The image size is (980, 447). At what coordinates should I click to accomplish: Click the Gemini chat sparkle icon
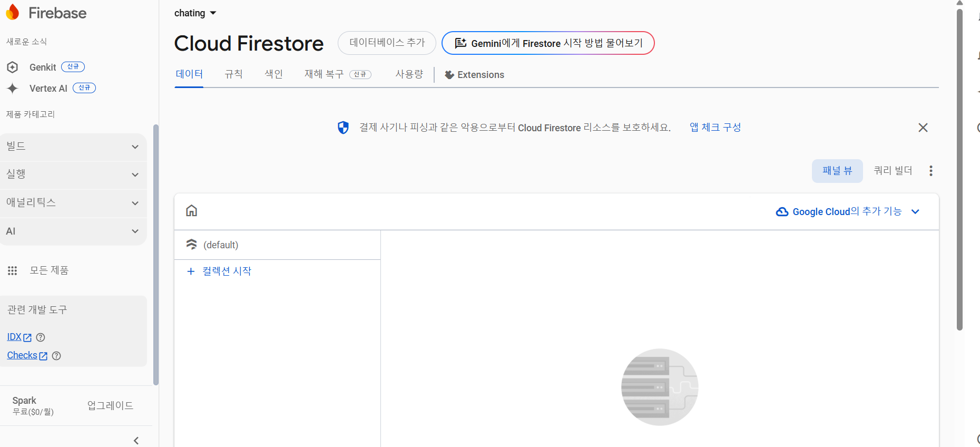(x=460, y=43)
